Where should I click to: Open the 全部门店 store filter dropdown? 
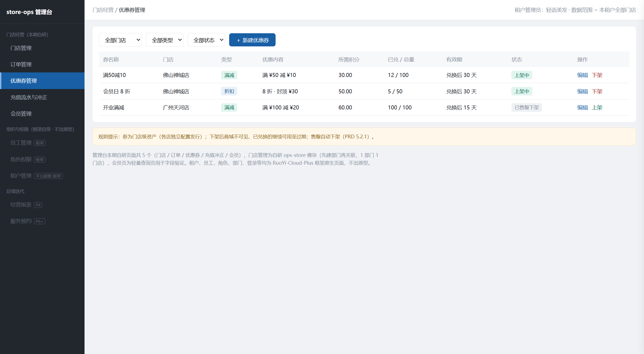[x=120, y=40]
